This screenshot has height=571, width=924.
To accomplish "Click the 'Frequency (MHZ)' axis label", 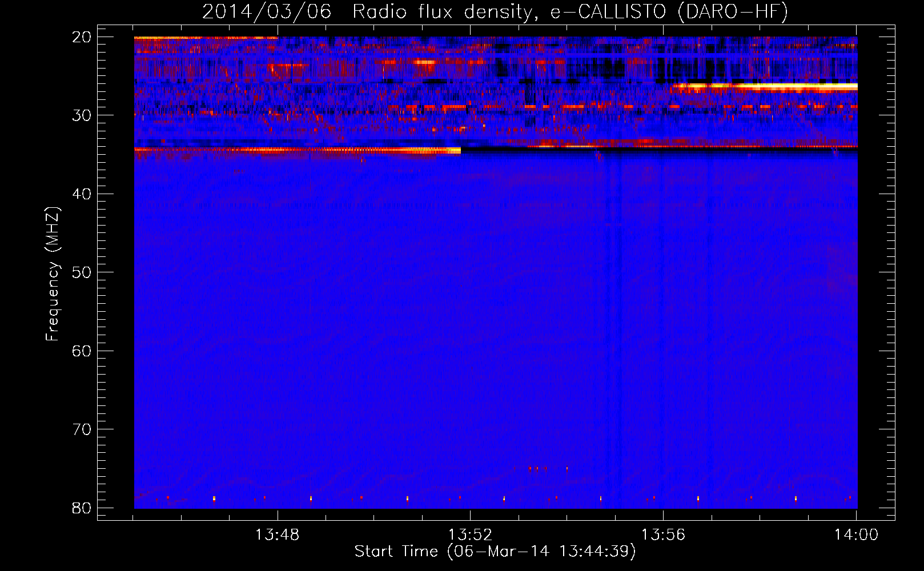I will (53, 274).
